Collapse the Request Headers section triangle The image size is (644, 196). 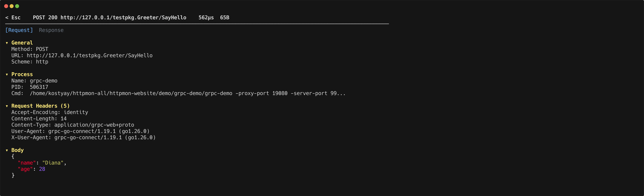coord(7,106)
